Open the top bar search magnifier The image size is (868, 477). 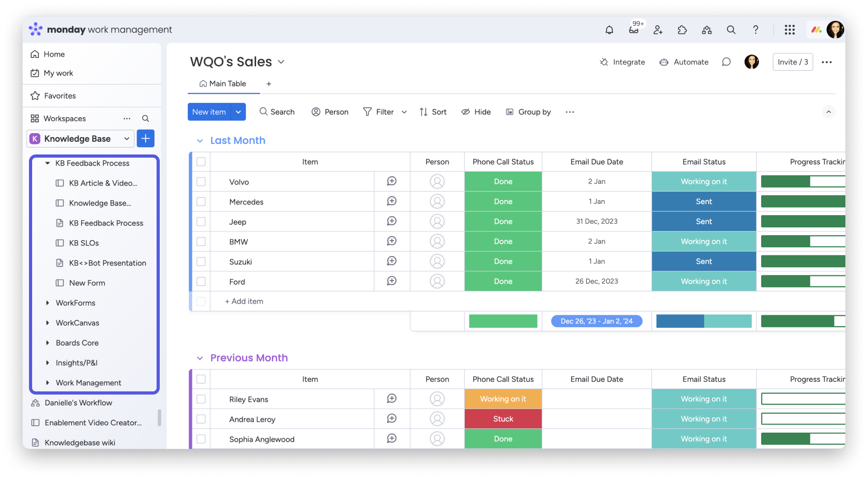pyautogui.click(x=731, y=30)
